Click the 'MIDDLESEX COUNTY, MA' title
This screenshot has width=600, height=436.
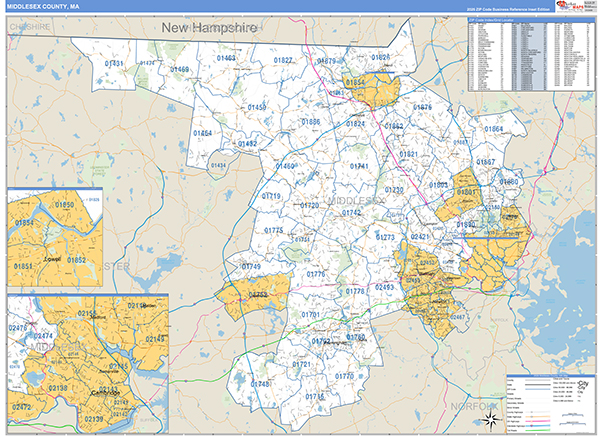pyautogui.click(x=41, y=7)
